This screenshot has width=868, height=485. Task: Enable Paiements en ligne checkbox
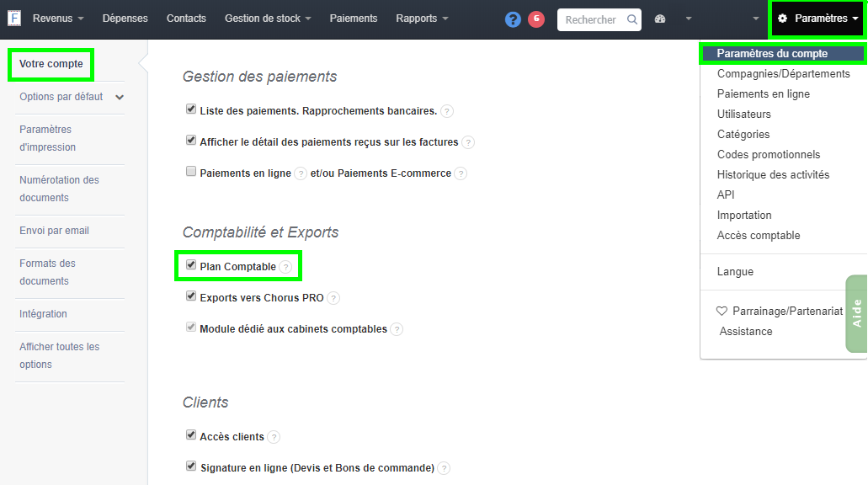(x=191, y=172)
